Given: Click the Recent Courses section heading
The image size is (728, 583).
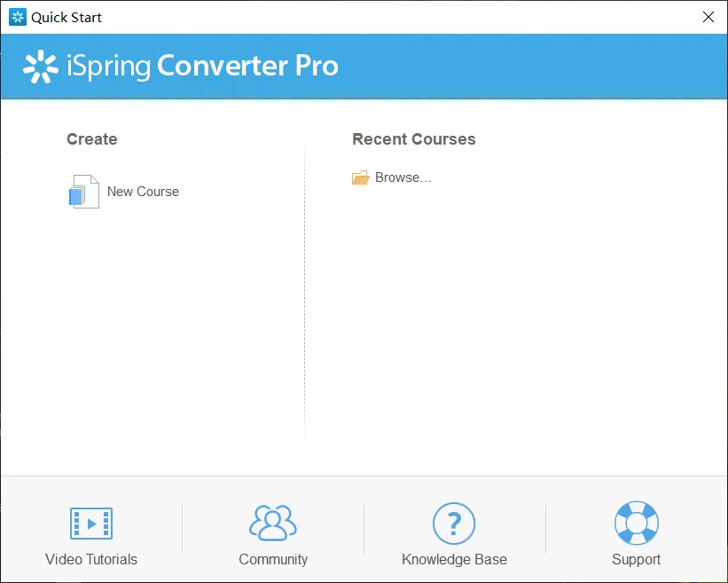Looking at the screenshot, I should (x=413, y=139).
